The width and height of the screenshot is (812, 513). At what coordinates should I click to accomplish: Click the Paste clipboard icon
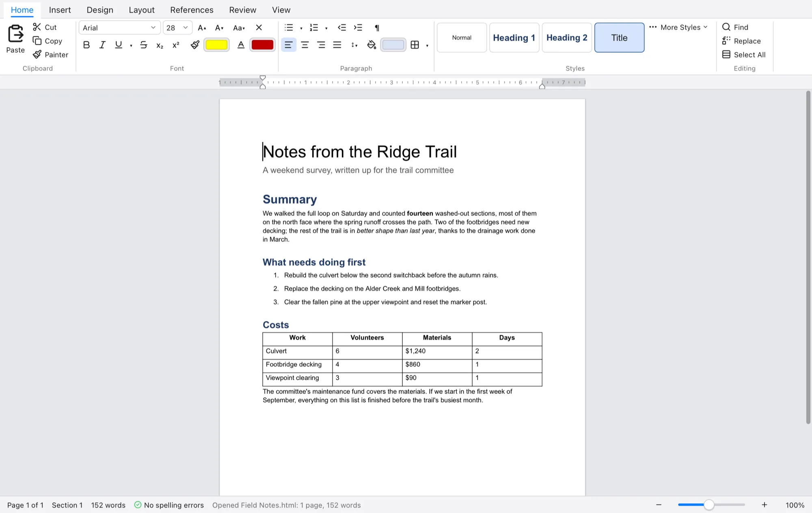tap(15, 34)
